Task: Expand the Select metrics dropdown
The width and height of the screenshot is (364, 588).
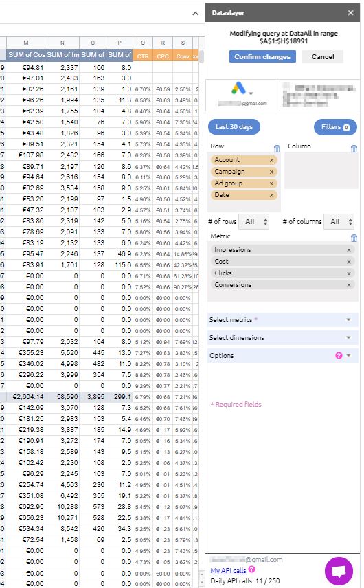Action: point(282,320)
